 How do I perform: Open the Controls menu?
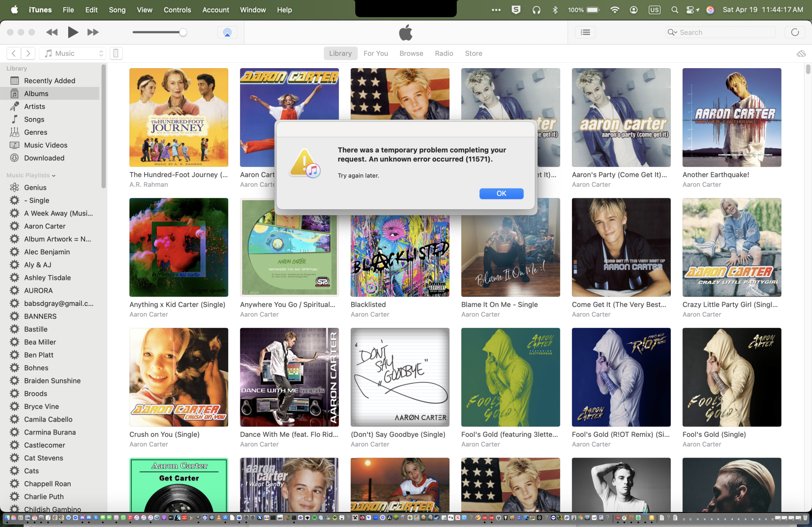pyautogui.click(x=177, y=10)
